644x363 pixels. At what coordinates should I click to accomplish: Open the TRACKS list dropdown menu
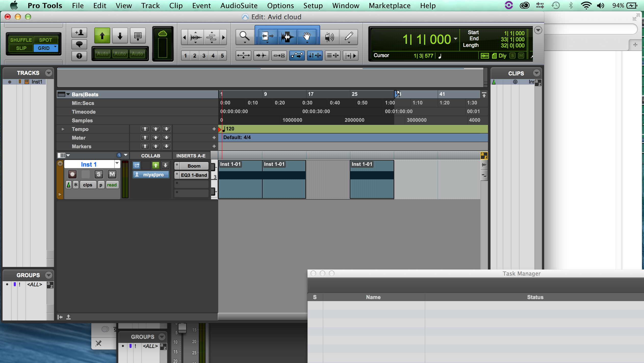click(x=49, y=73)
